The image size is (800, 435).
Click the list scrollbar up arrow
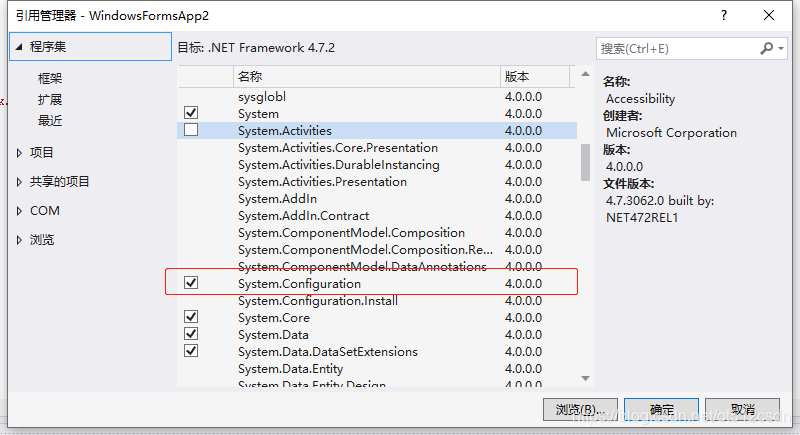tap(585, 74)
